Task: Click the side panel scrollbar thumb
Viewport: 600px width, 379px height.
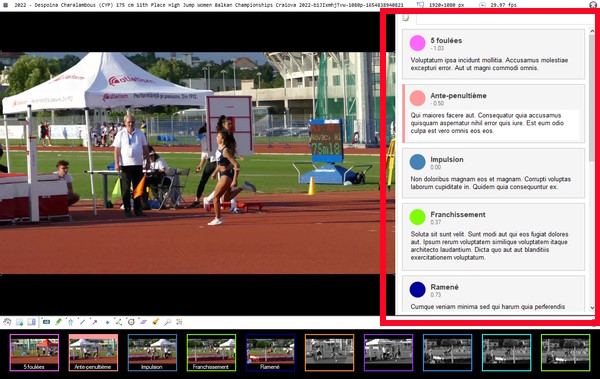Action: (592, 98)
